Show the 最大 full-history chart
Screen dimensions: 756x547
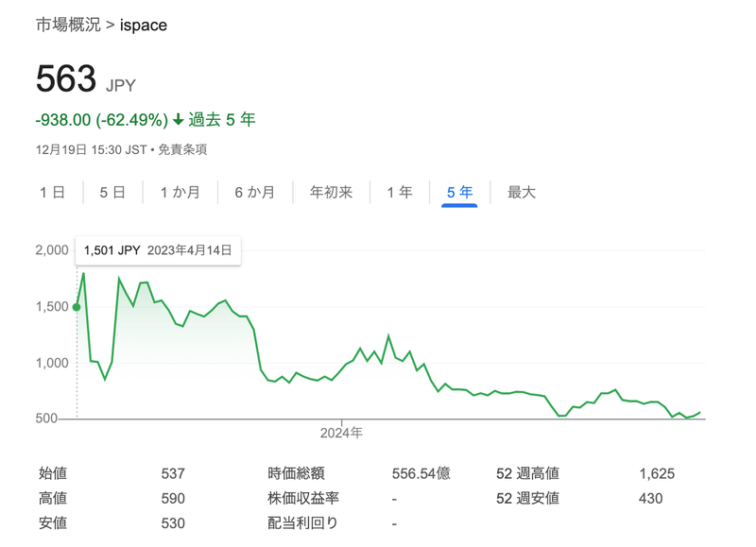pos(522,193)
